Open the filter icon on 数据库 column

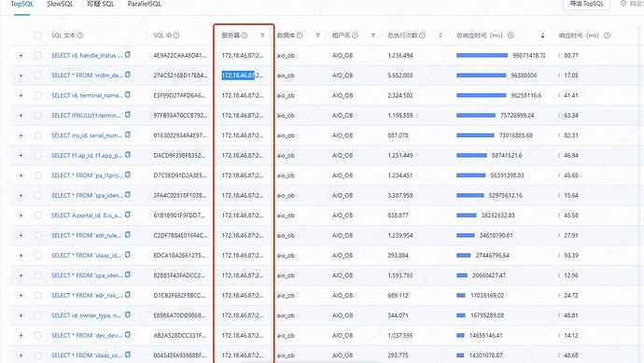(x=318, y=35)
